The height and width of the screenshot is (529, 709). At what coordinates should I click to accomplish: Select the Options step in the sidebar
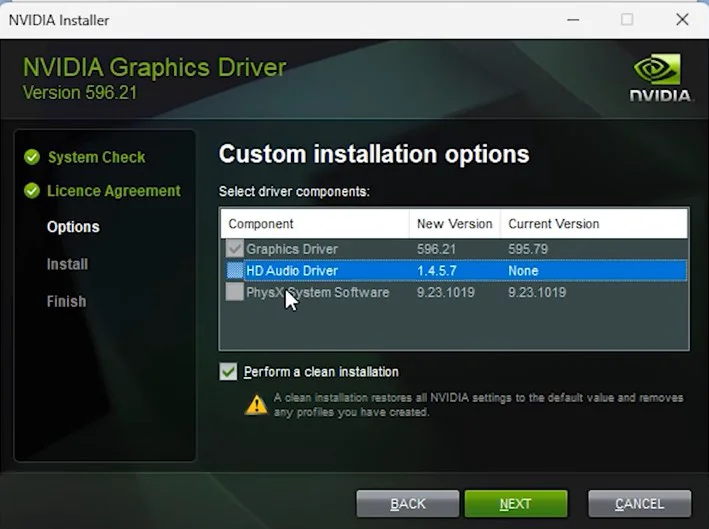73,227
